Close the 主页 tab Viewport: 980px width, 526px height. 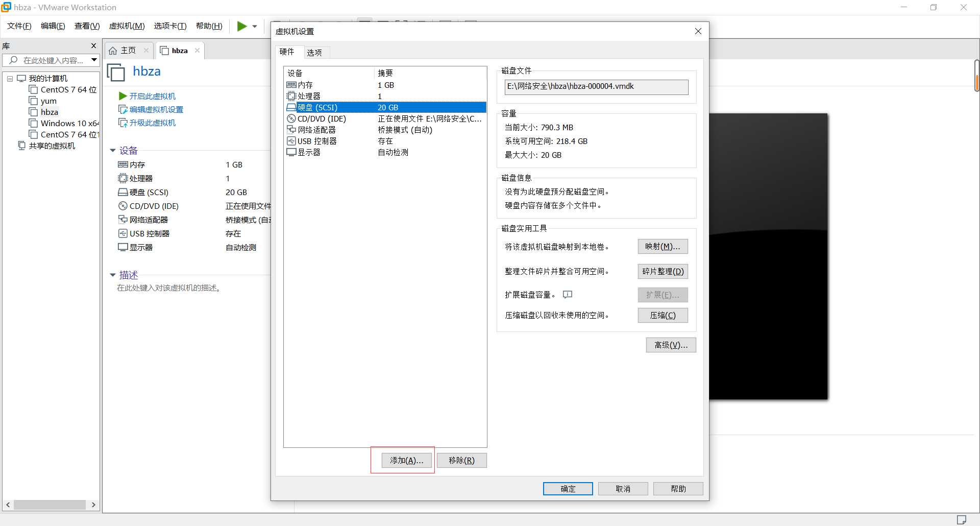pyautogui.click(x=146, y=51)
